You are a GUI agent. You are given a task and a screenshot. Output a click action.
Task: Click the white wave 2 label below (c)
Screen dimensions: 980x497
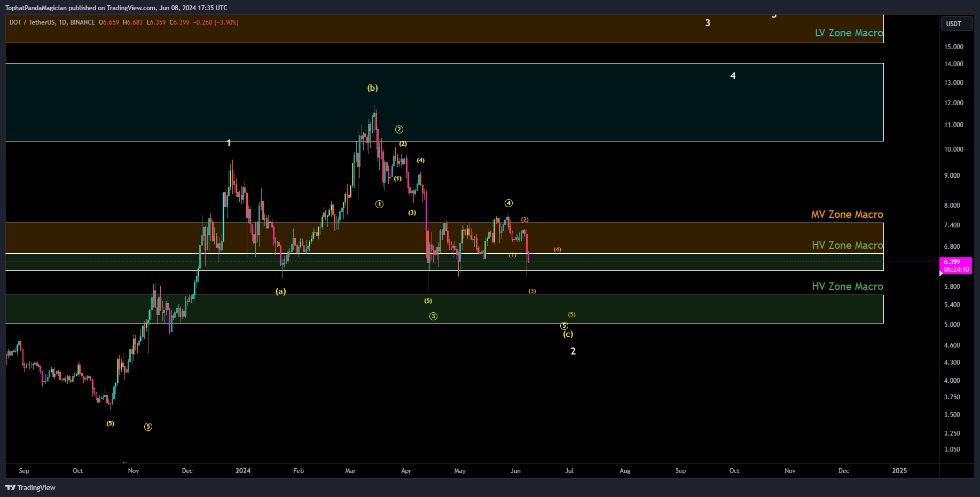(x=573, y=351)
